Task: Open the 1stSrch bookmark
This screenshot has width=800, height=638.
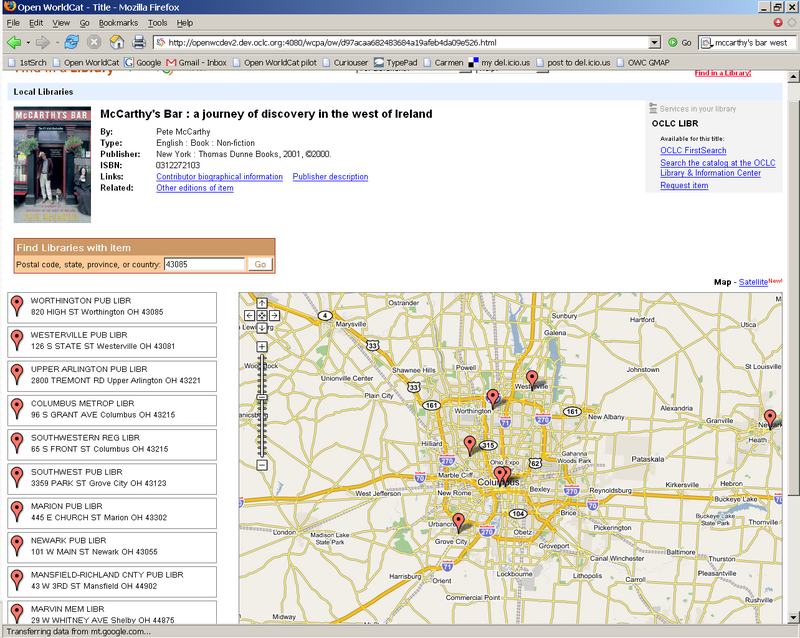Action: 27,62
